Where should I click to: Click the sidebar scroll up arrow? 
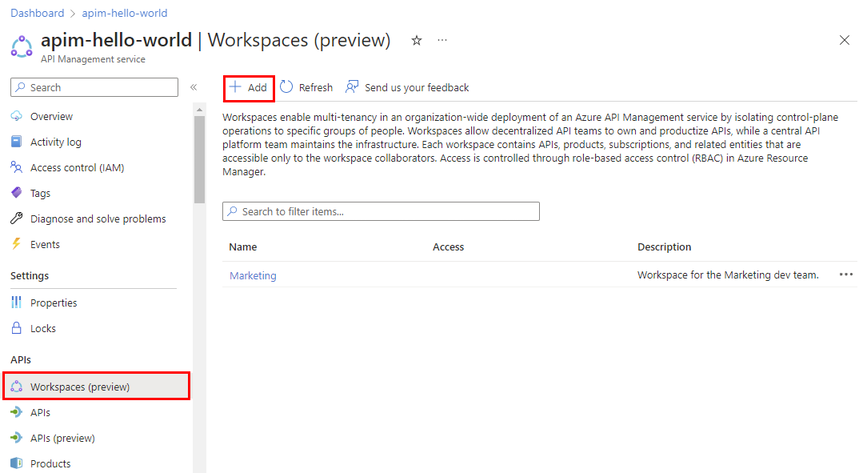coord(199,110)
